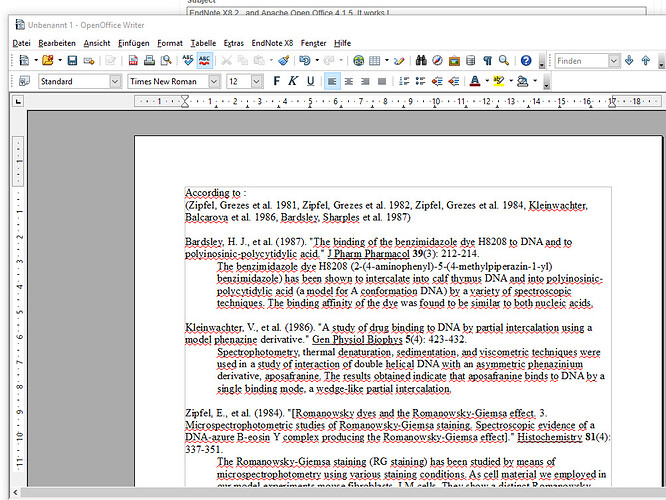Increase paragraph indent

(x=454, y=81)
